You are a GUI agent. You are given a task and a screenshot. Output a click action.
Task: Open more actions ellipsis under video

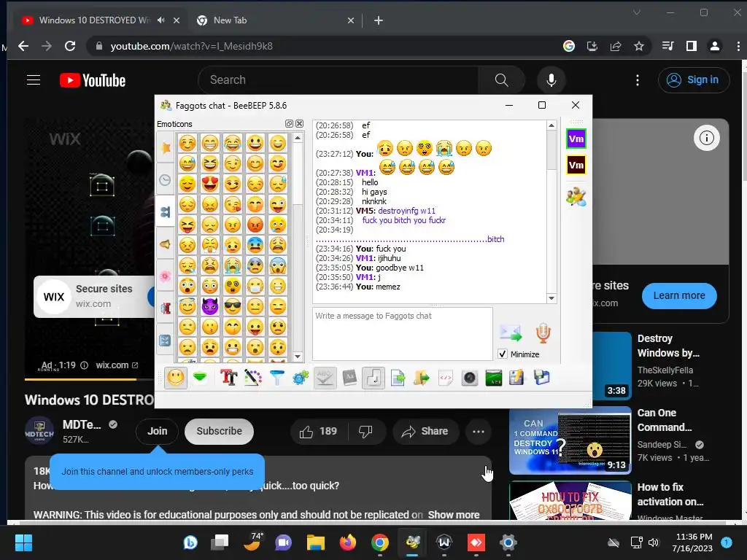coord(479,432)
